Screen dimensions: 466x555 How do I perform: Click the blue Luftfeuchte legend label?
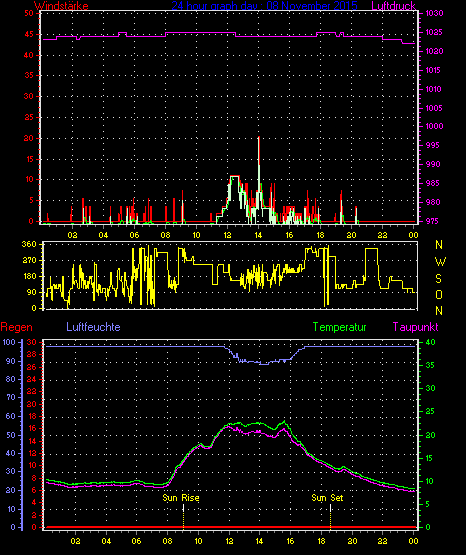(x=93, y=327)
